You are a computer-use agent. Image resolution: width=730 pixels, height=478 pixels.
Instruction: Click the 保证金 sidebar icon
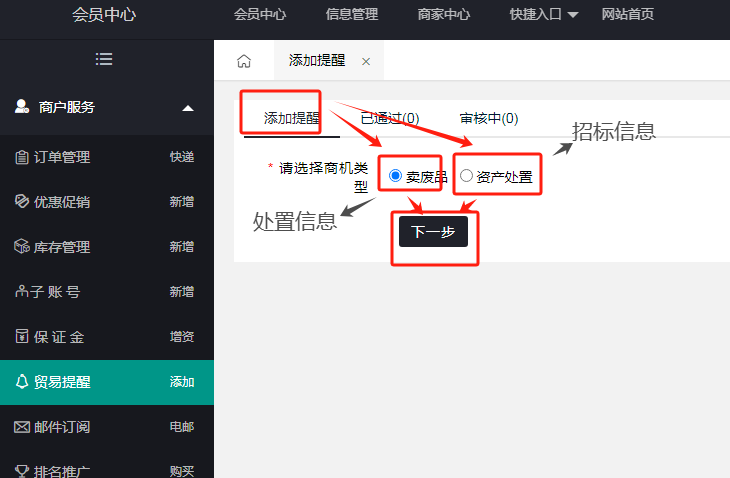click(22, 337)
